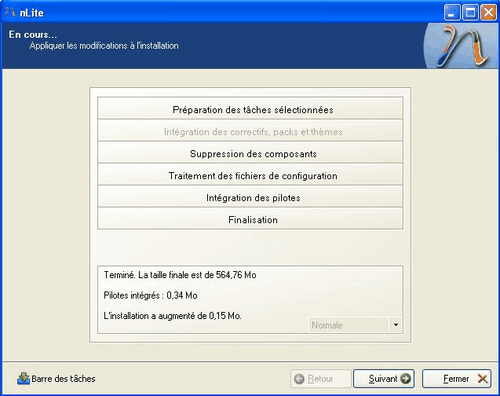Maximize the nLite window

click(x=470, y=13)
